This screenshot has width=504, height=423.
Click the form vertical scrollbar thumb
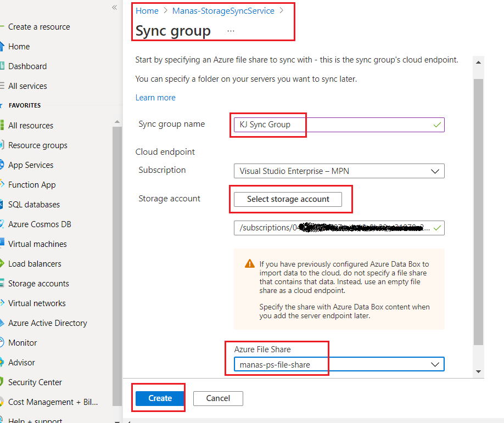point(478,212)
